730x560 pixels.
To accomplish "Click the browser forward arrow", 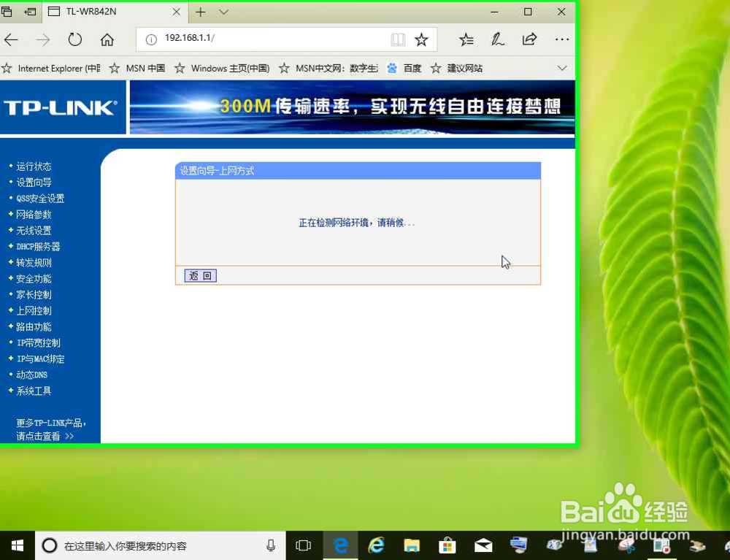I will (x=43, y=40).
